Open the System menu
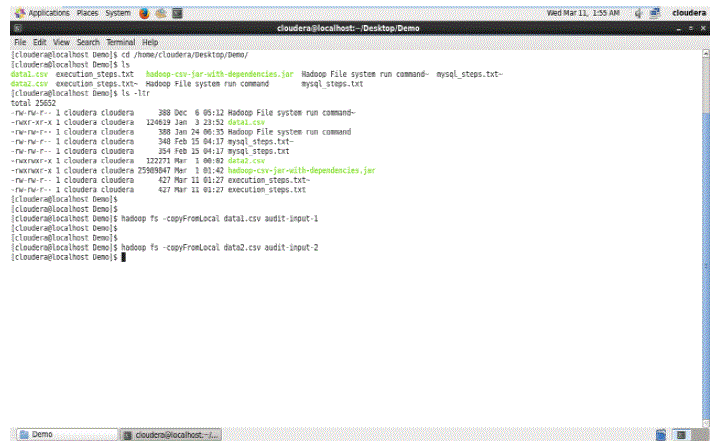Viewport: 715px width, 444px height. [117, 12]
